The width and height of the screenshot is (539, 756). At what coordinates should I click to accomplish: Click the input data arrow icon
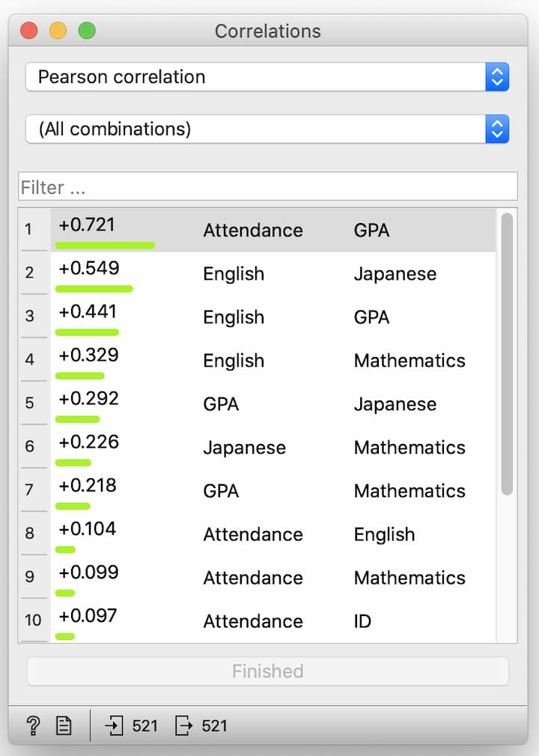(x=114, y=725)
